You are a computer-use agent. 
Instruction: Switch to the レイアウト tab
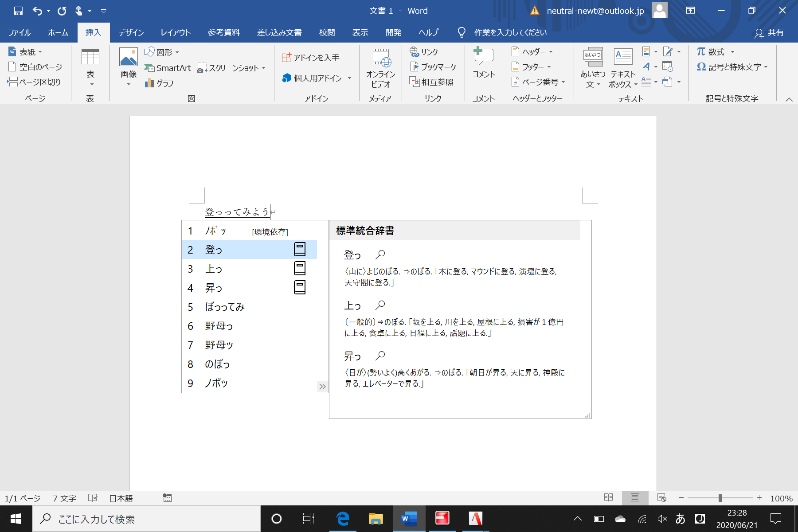(x=176, y=32)
